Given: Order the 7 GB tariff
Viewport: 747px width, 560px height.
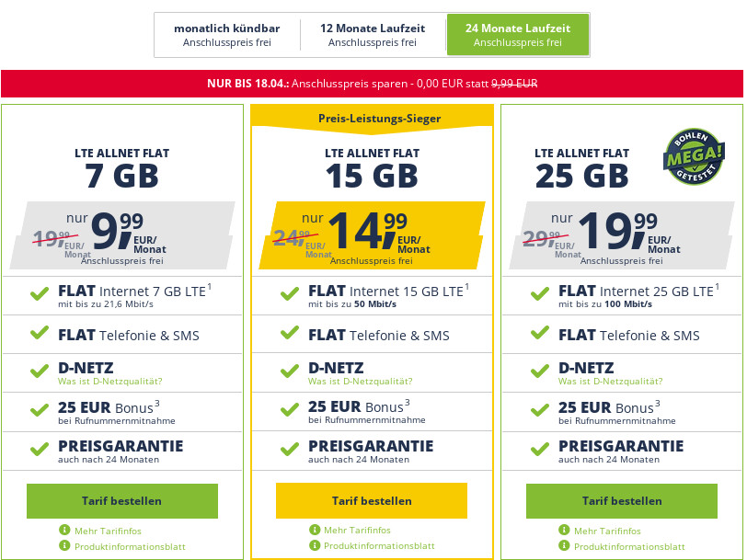Looking at the screenshot, I should coord(122,501).
